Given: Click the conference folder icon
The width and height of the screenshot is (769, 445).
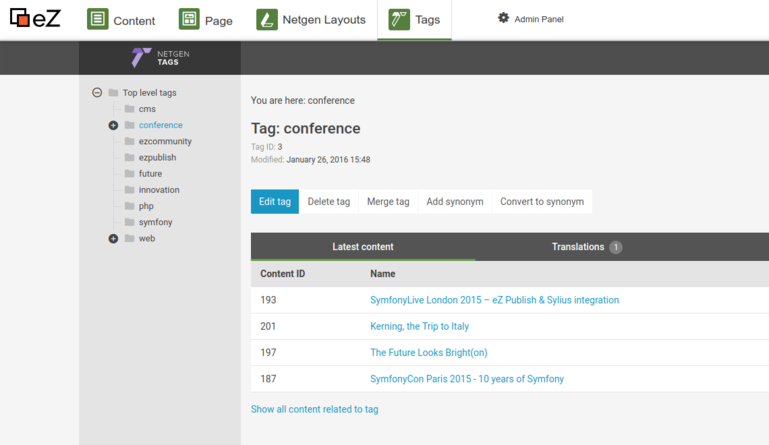Looking at the screenshot, I should coord(129,125).
